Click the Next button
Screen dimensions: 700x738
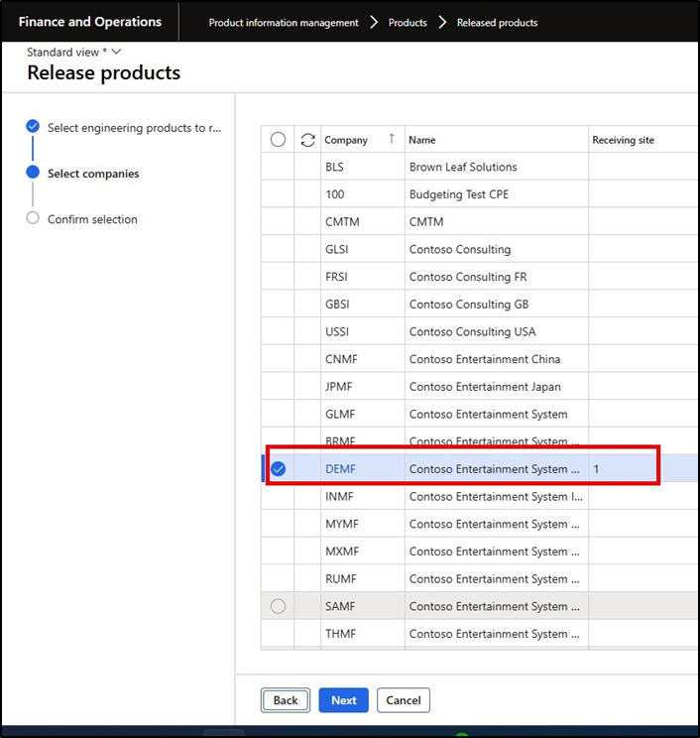(x=343, y=700)
